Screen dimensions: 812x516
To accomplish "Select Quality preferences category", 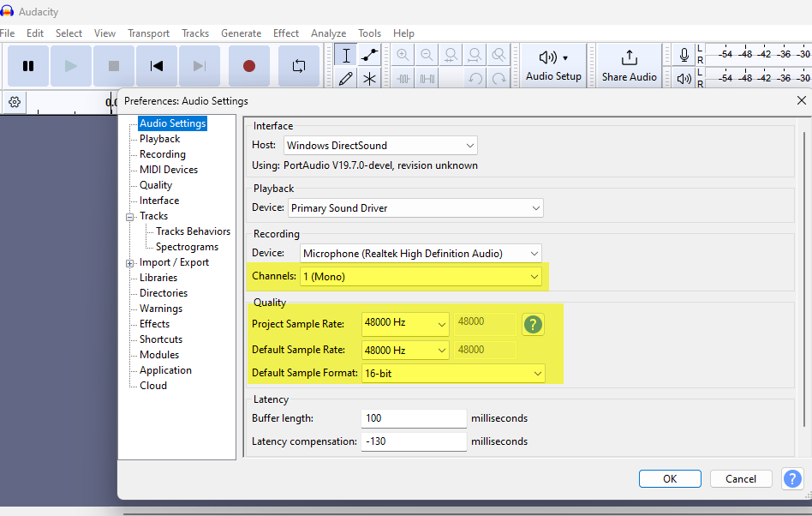I will click(x=156, y=185).
